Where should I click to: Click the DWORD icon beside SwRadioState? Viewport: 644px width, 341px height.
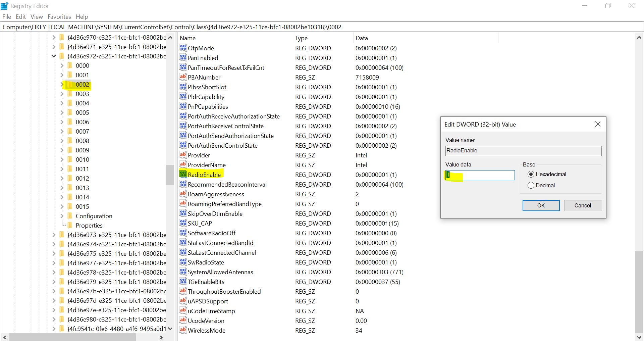click(x=183, y=262)
